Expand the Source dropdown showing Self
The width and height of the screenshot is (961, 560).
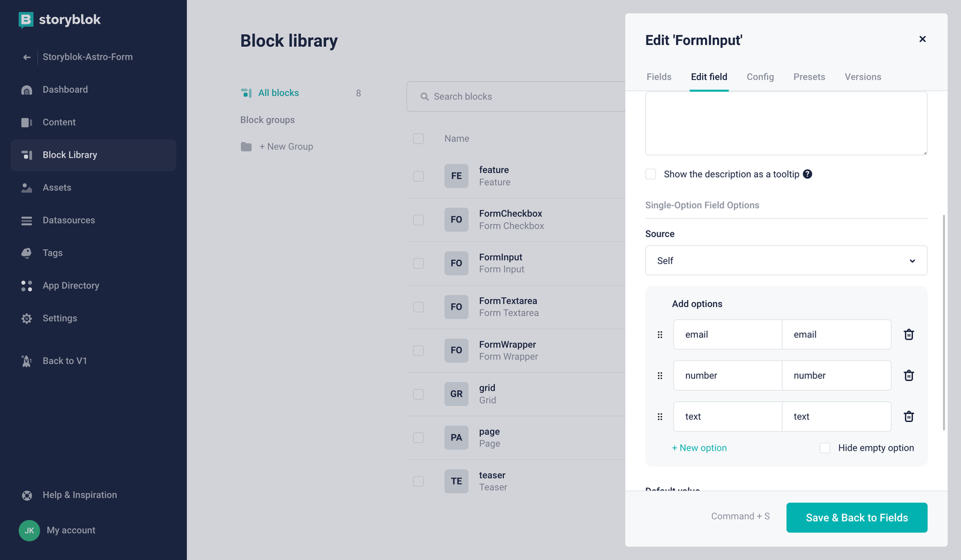786,260
